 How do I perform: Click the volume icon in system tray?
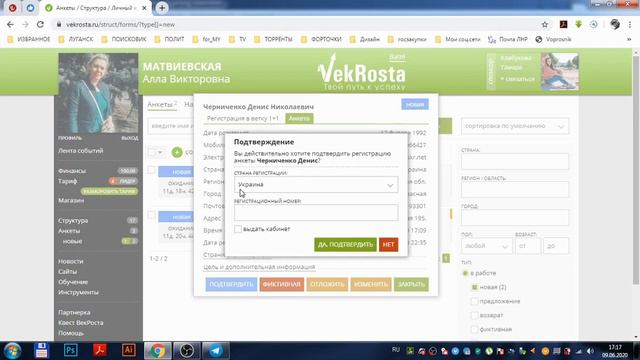590,351
